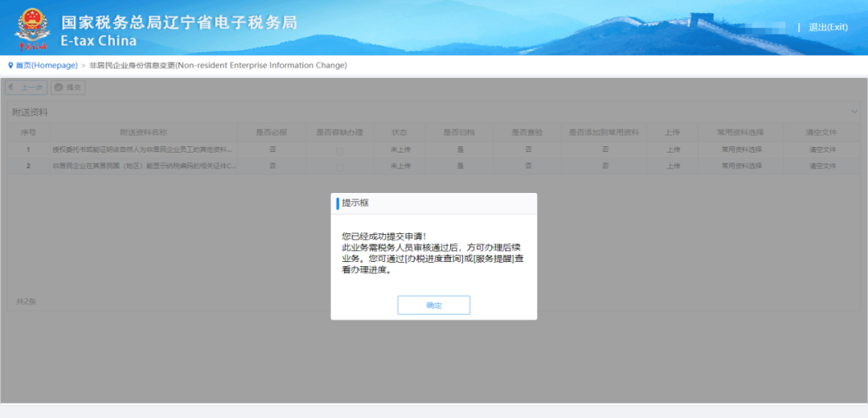Click 退出(Exit) in the header

click(x=828, y=27)
